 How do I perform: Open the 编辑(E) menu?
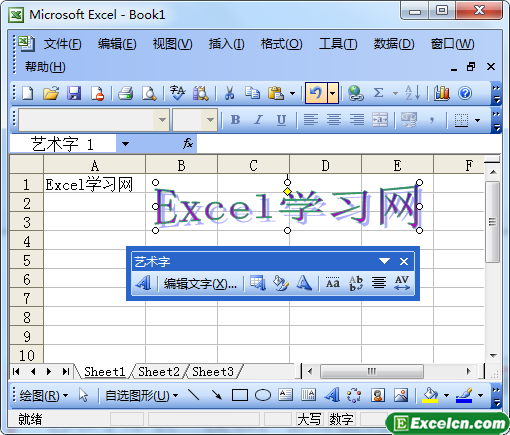[x=117, y=44]
